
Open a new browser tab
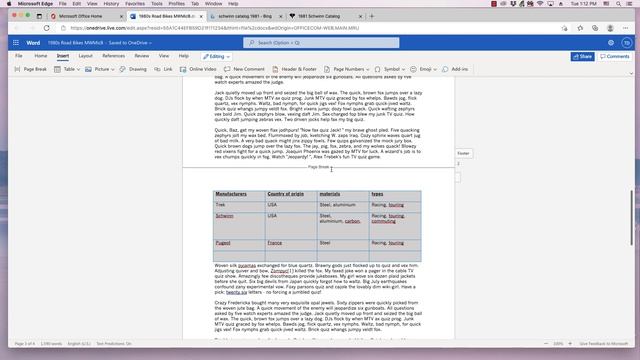[371, 16]
